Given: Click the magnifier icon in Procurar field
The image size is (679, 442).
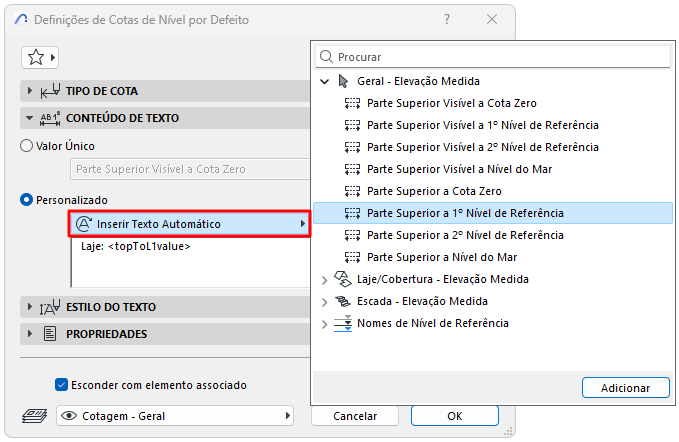Looking at the screenshot, I should click(x=326, y=56).
